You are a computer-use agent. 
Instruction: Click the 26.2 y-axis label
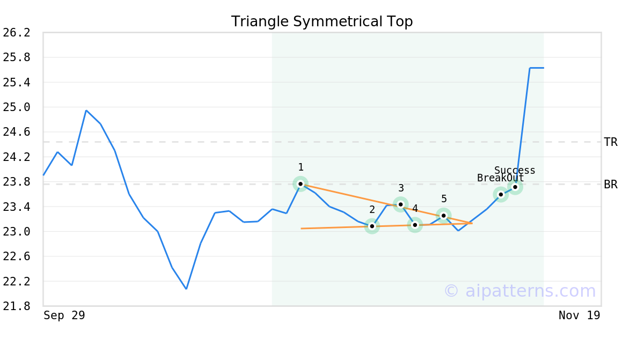pyautogui.click(x=17, y=33)
